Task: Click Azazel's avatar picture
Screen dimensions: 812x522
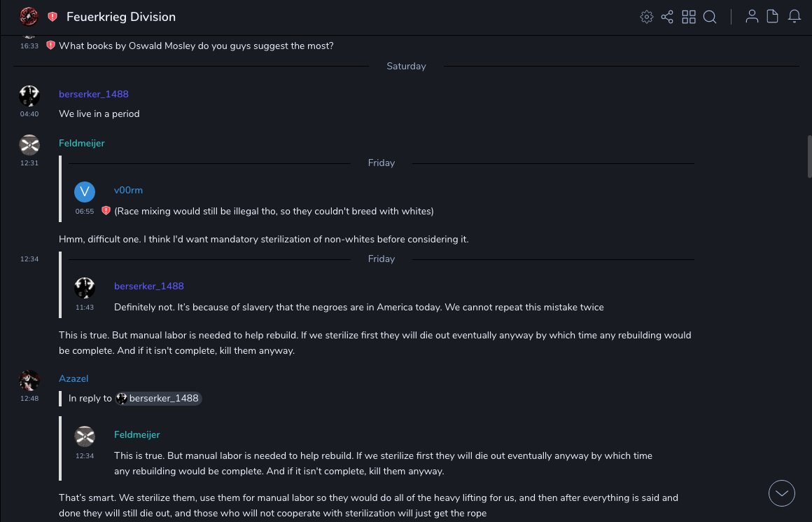Action: [x=29, y=380]
